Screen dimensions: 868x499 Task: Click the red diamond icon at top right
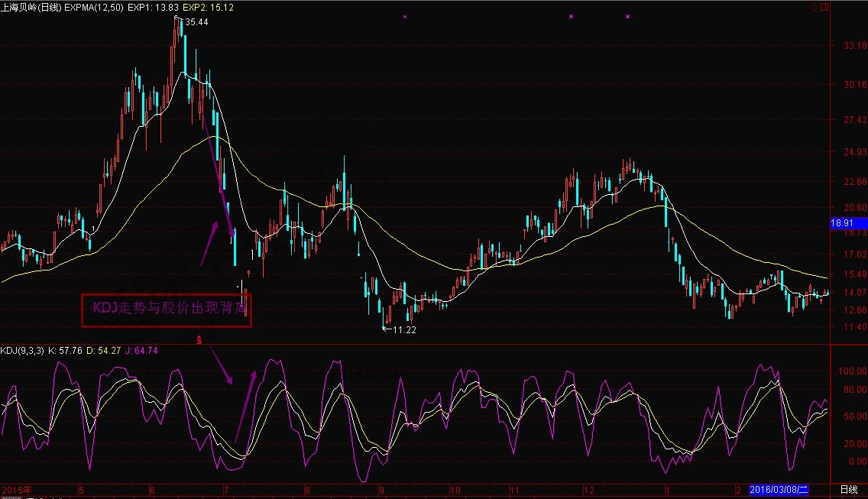(x=815, y=7)
